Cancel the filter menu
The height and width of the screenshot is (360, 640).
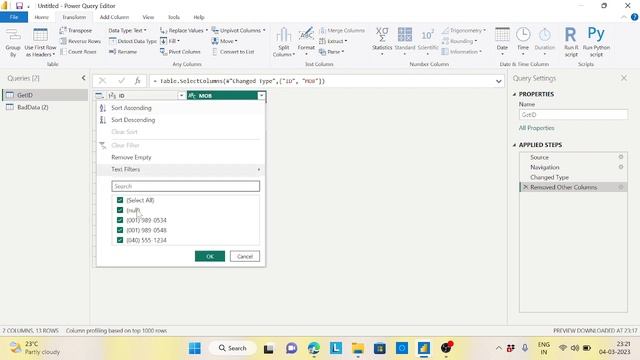tap(245, 256)
